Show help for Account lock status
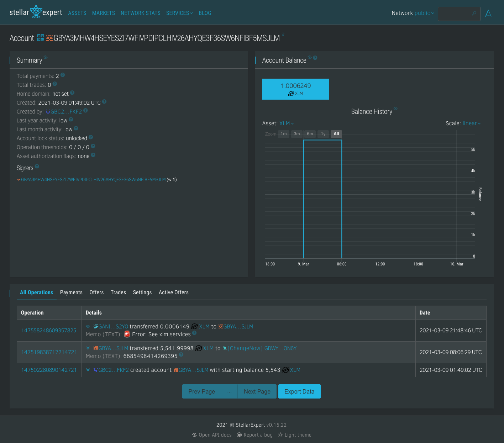 pyautogui.click(x=91, y=137)
